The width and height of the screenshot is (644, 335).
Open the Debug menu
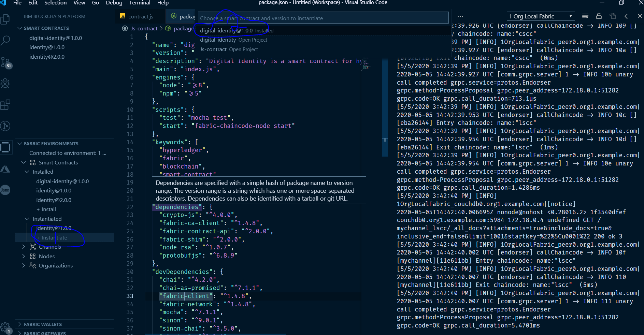click(114, 3)
